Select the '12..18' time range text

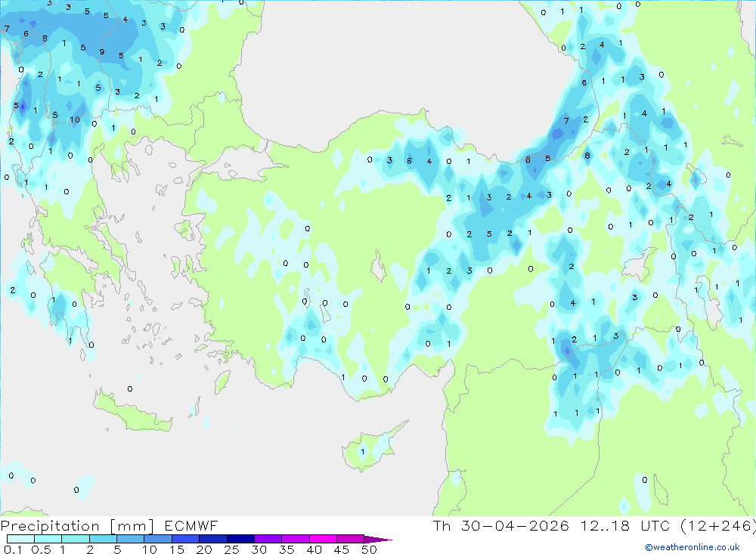605,525
